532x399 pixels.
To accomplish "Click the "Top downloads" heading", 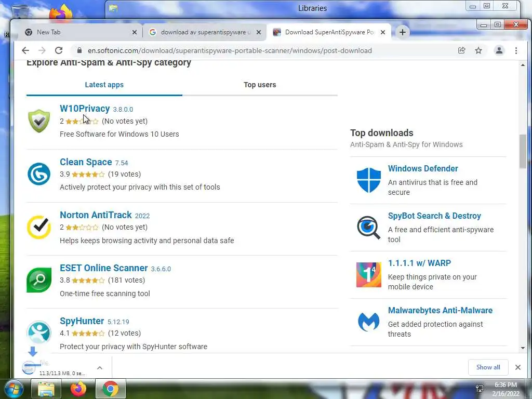I will (382, 132).
